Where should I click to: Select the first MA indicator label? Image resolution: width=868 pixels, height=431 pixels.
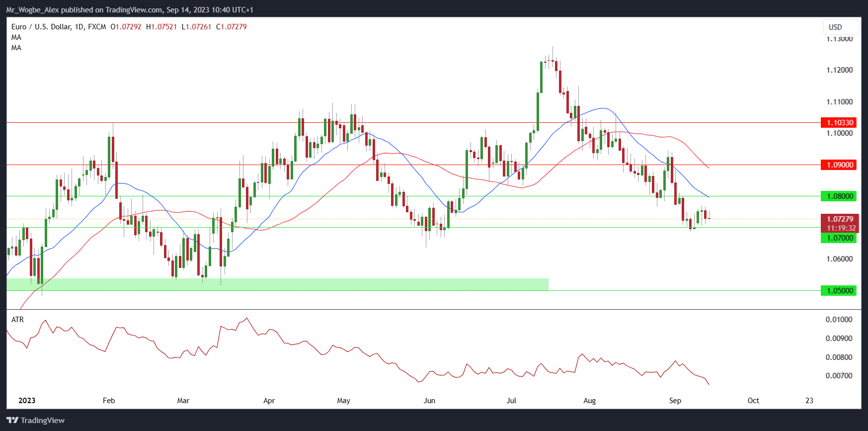[16, 37]
